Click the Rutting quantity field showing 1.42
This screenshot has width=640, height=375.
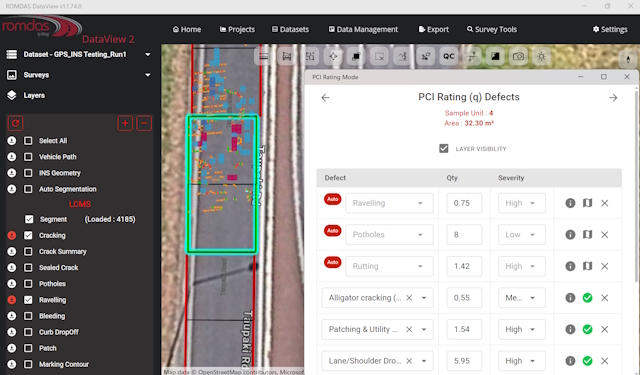point(464,266)
